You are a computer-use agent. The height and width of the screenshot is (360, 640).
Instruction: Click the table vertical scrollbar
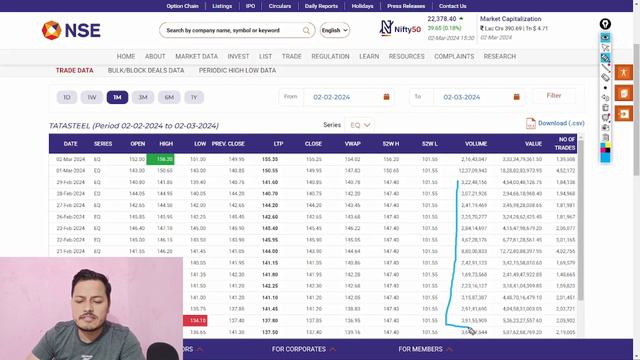click(581, 220)
